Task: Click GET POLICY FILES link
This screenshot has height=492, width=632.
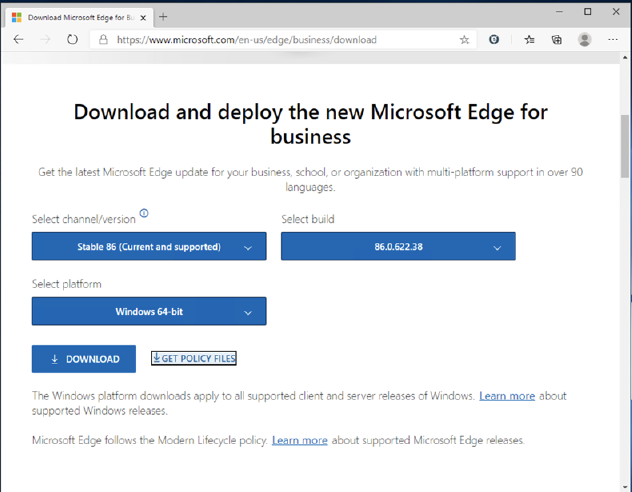Action: [x=194, y=358]
